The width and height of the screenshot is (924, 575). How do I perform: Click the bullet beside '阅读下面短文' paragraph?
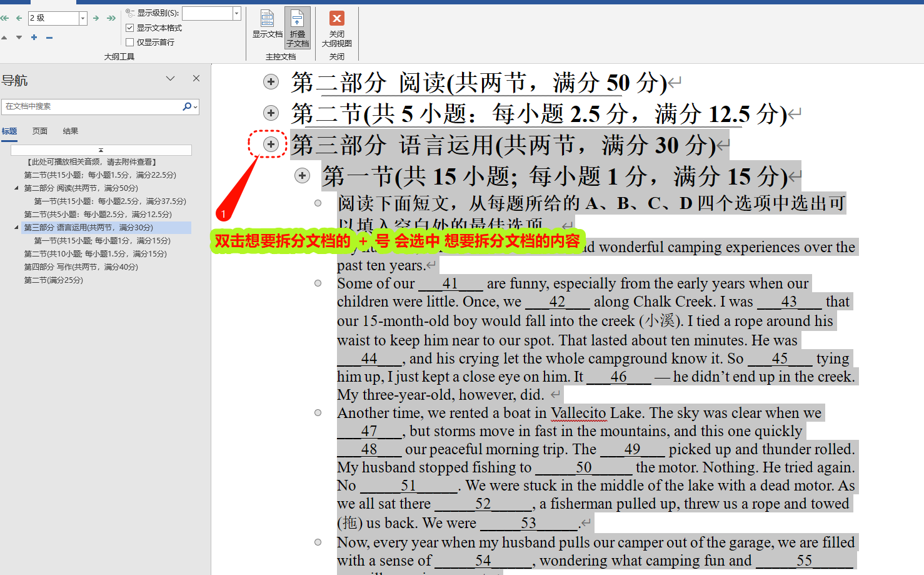[x=318, y=203]
